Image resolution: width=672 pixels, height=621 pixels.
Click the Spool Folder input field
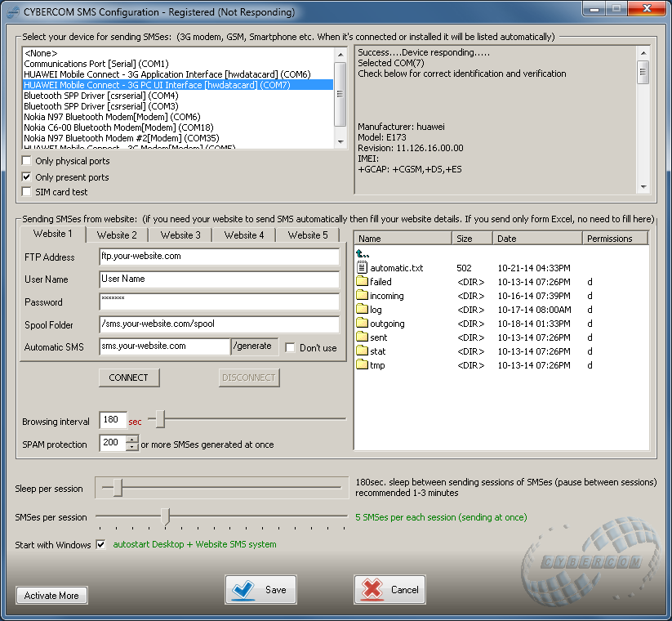(x=220, y=324)
